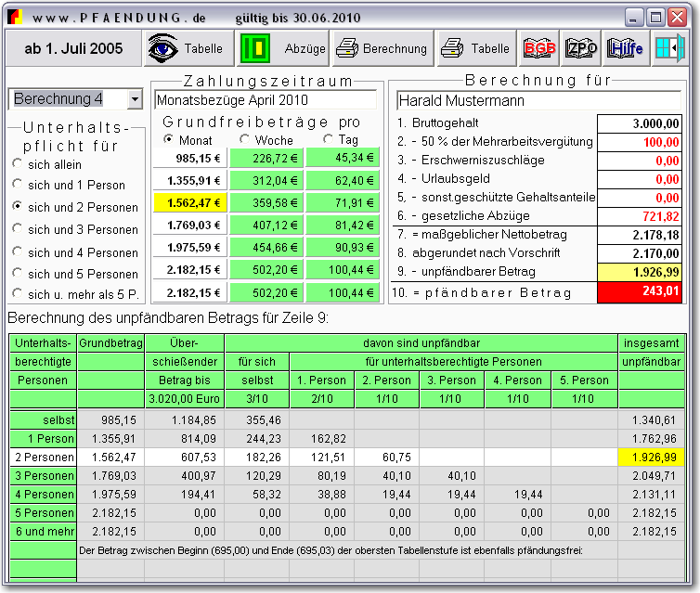
Task: Click the '4 Personen' row header
Action: pos(43,495)
